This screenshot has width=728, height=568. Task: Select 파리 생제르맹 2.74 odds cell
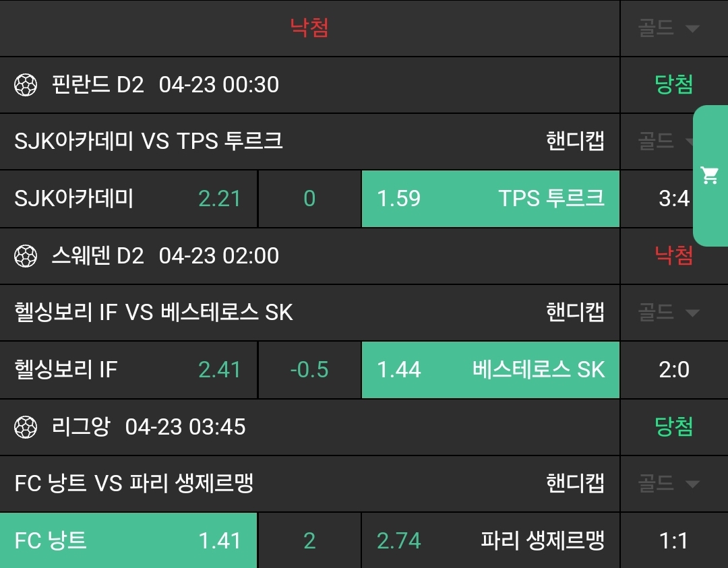[490, 540]
